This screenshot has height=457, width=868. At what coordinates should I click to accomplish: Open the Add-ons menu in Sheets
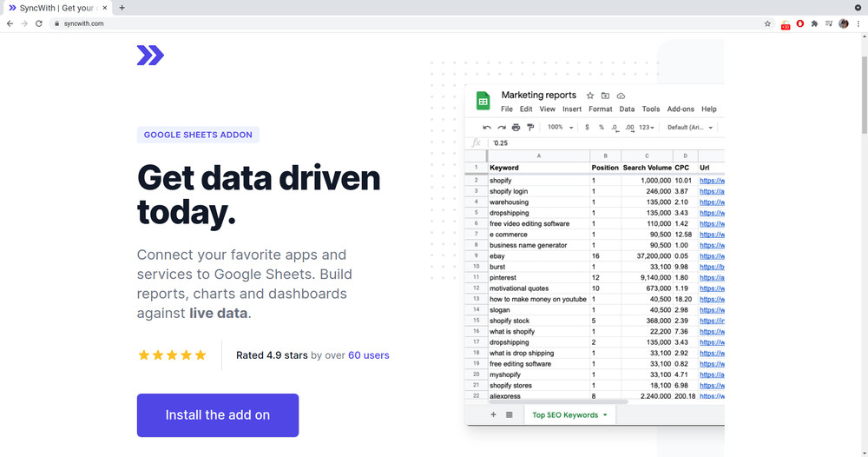681,109
